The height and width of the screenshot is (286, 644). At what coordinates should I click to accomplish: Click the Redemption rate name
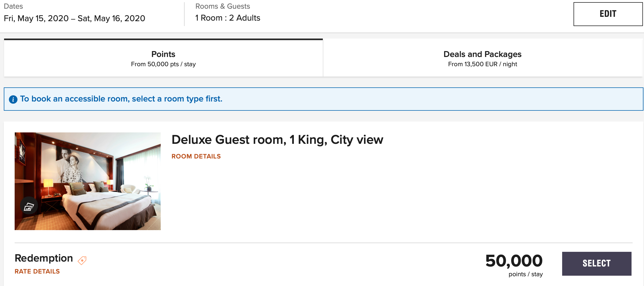point(44,258)
